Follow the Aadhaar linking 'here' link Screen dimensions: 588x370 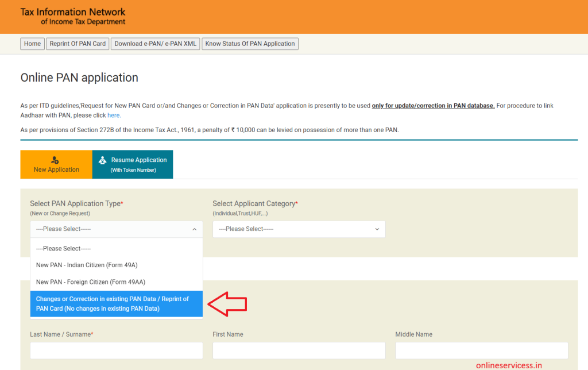114,115
